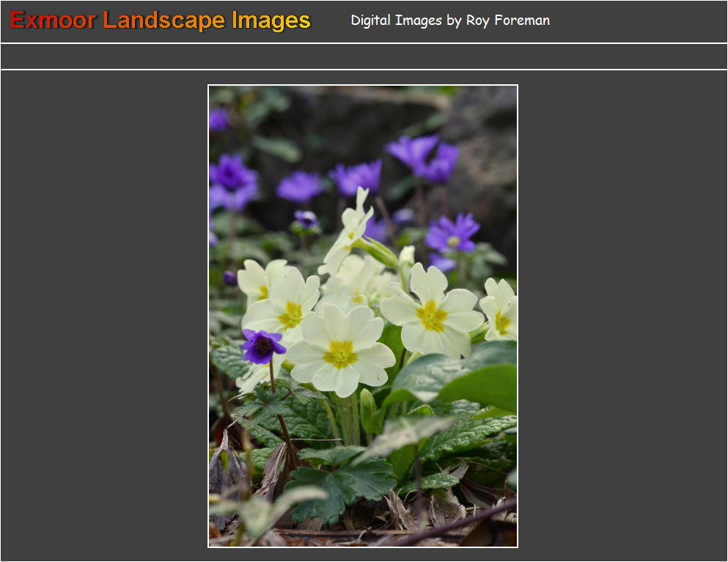
Task: Click the purple anemone near the photo's left edge
Action: (x=231, y=180)
